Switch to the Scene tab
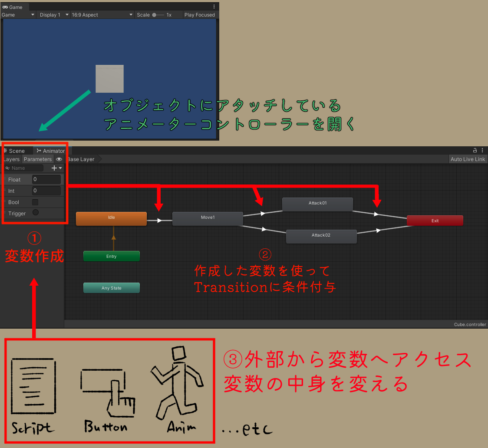488x448 pixels. click(17, 151)
